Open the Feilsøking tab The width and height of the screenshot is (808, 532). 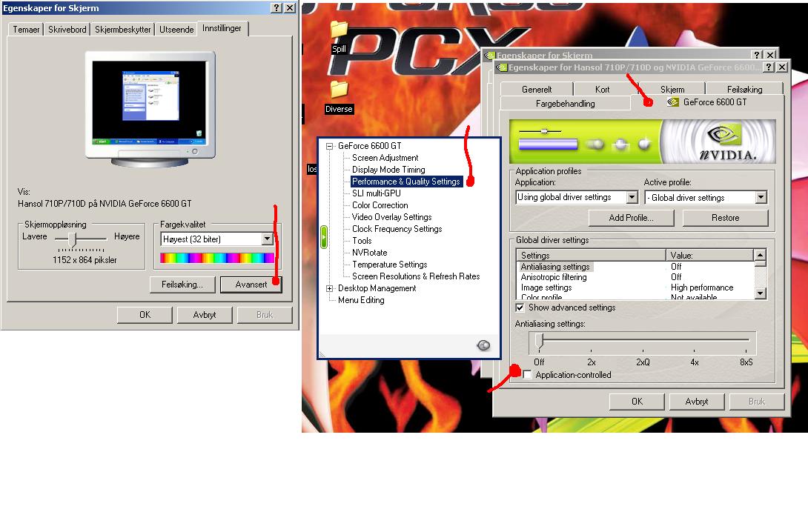tap(744, 89)
